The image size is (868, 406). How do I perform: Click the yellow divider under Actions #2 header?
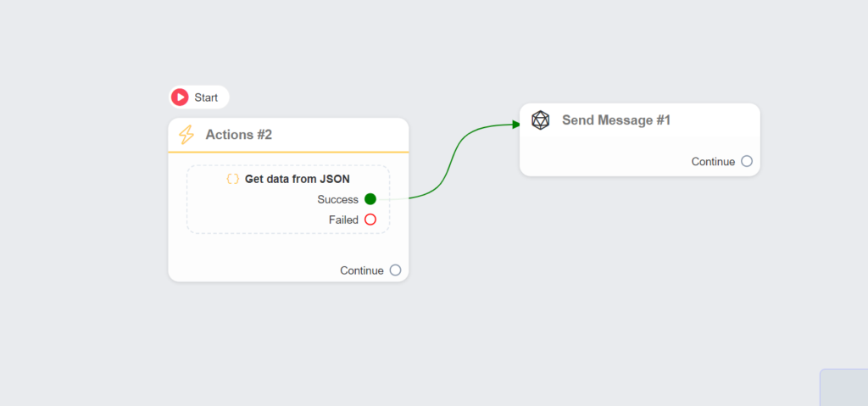288,152
